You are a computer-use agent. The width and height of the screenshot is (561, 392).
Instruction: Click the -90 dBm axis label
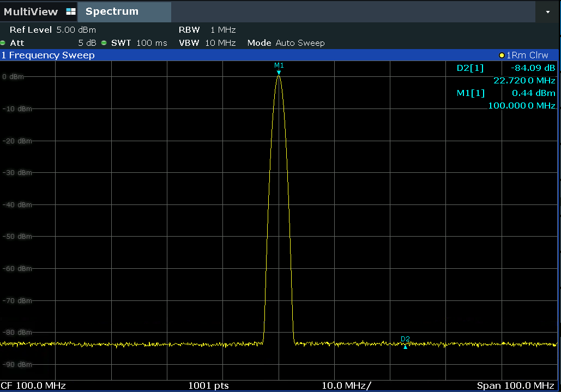[17, 364]
